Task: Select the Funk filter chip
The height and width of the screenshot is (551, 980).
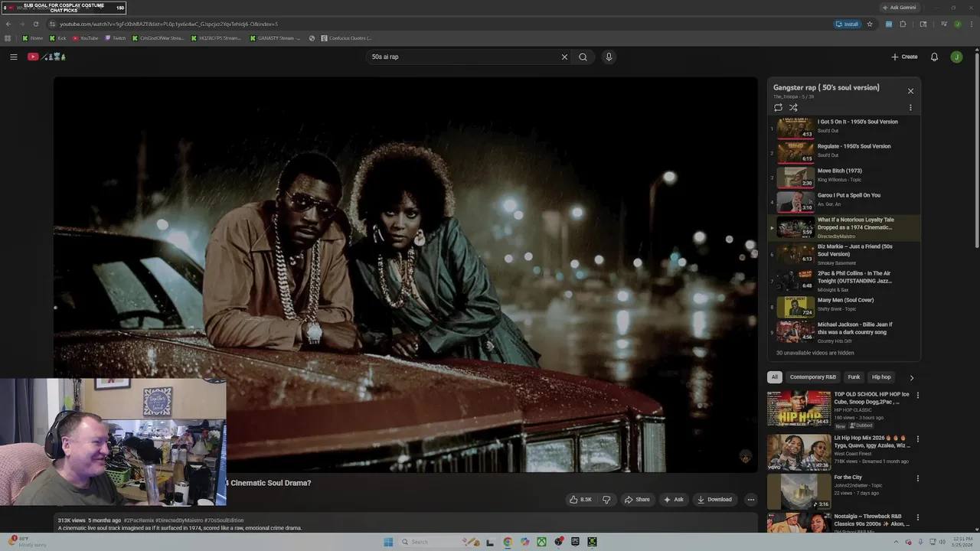Action: pyautogui.click(x=854, y=377)
